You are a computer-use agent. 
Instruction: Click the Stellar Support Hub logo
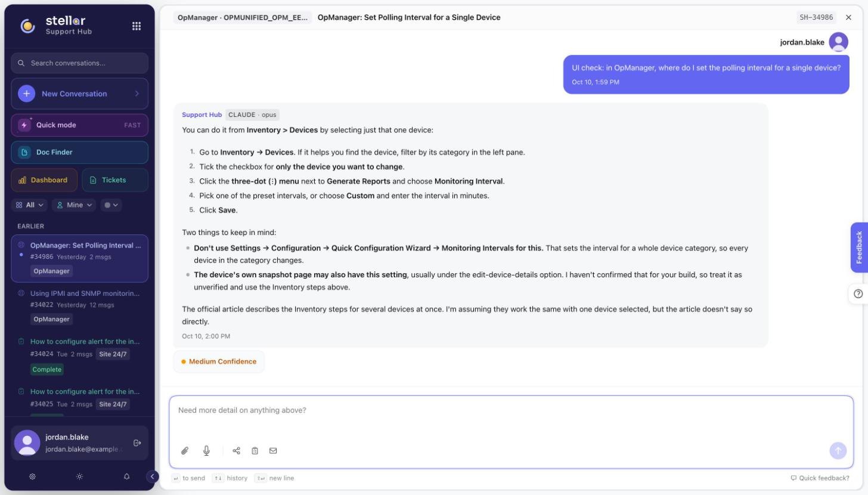pyautogui.click(x=55, y=26)
